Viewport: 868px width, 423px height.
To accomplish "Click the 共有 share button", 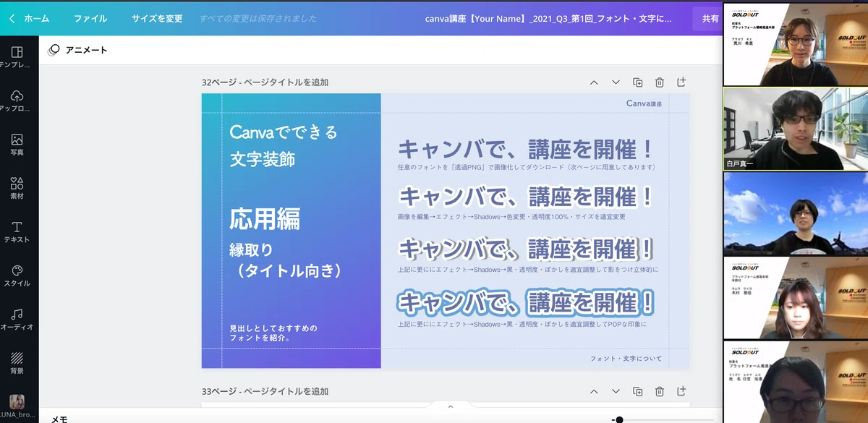I will (709, 18).
